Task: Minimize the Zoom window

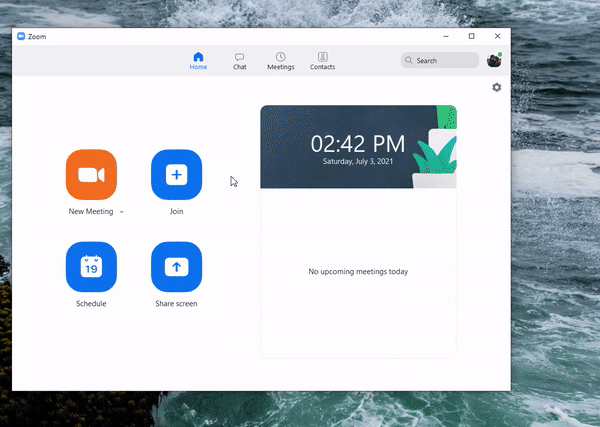Action: [x=445, y=36]
